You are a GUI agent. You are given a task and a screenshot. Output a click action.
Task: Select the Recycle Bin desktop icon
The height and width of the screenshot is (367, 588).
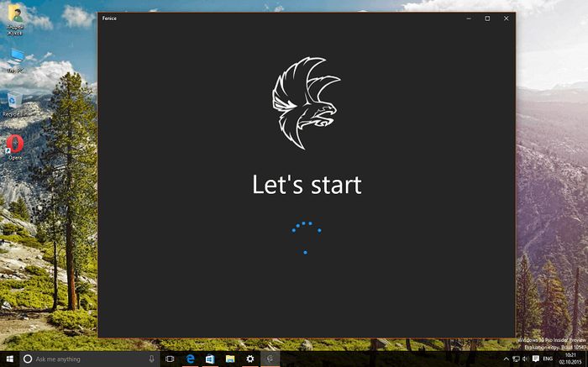coord(14,102)
